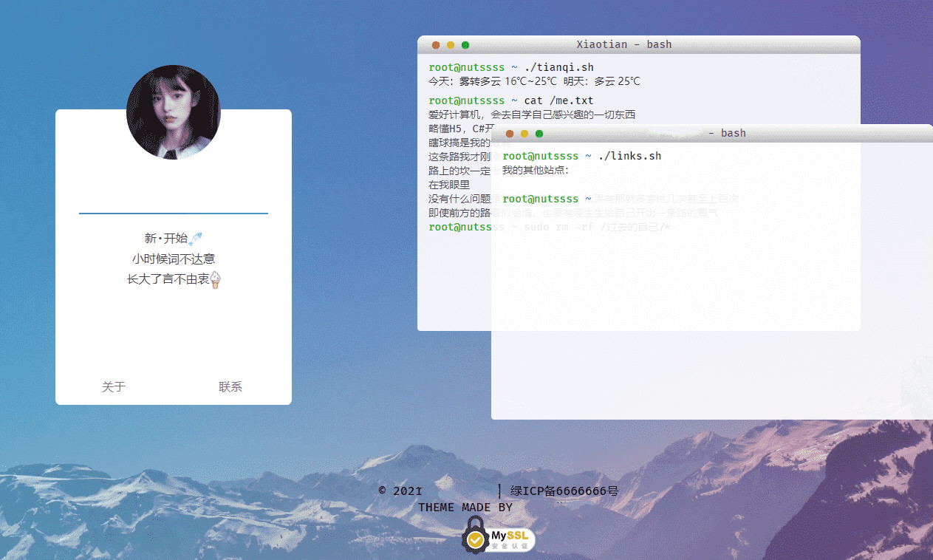Click the 'cat /me.txt' command line
The image size is (933, 560).
558,100
